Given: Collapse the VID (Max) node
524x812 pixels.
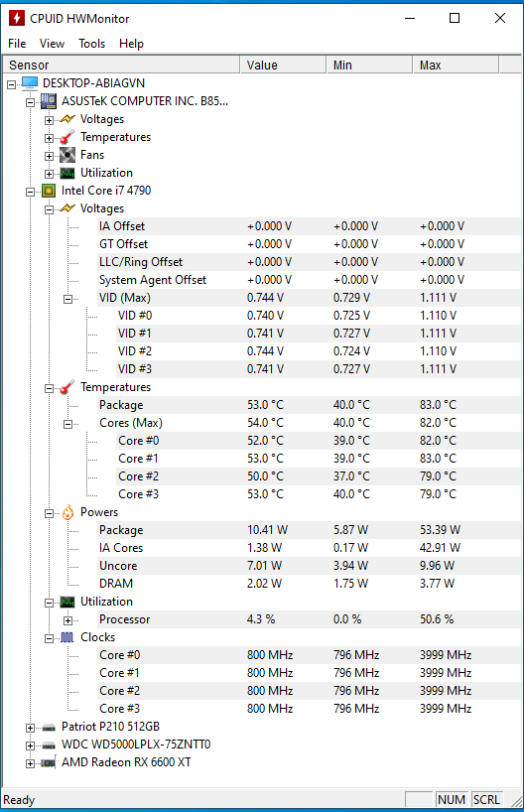Looking at the screenshot, I should pos(67,300).
